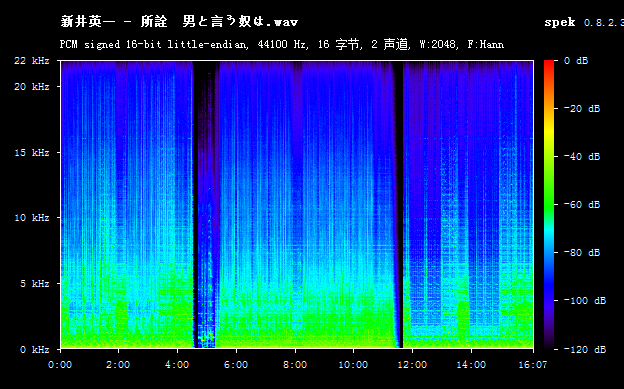Click the wav file name title

tap(179, 22)
